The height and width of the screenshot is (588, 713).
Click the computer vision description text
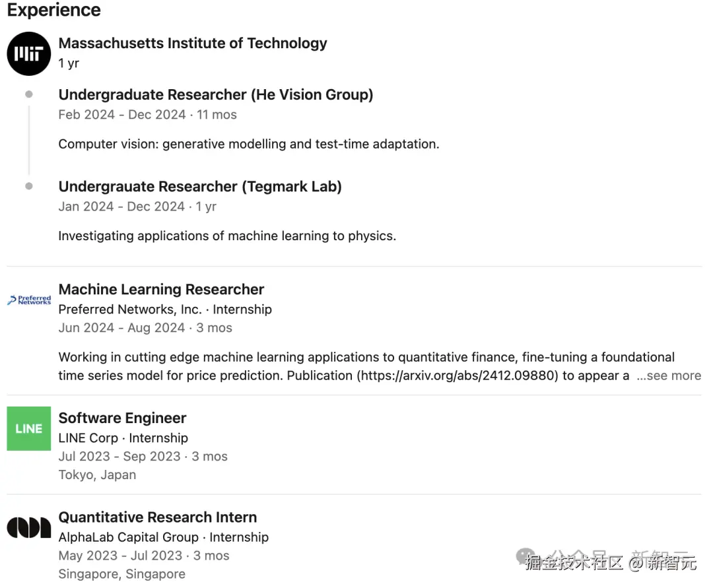(x=248, y=144)
